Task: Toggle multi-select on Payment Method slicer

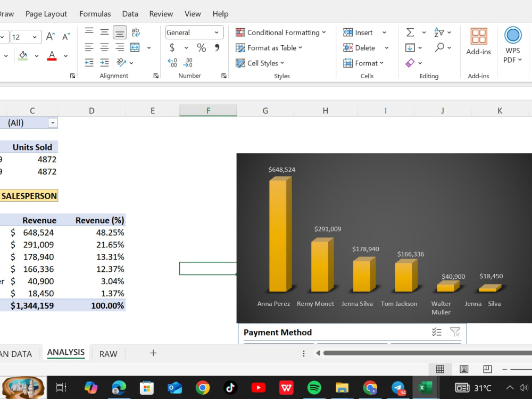Action: (437, 332)
